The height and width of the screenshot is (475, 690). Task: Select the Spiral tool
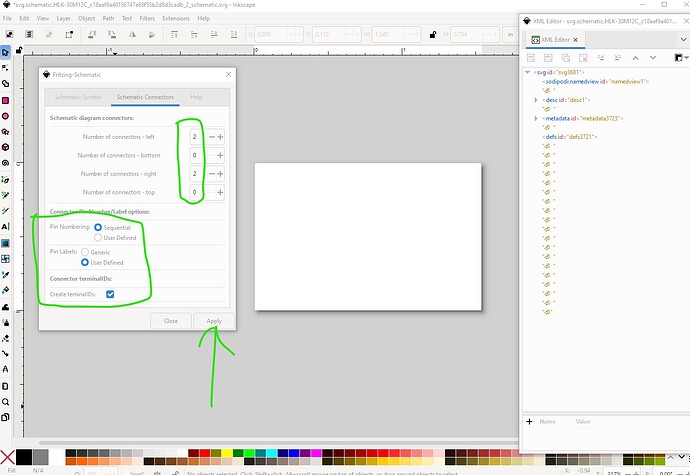pyautogui.click(x=5, y=163)
